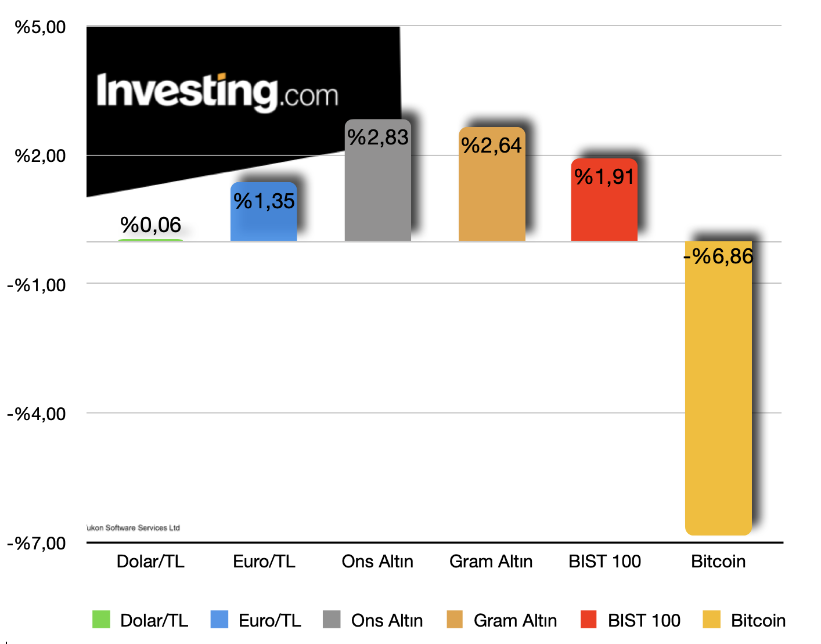
Task: Select the yellow Bitcoin bar
Action: tap(718, 388)
